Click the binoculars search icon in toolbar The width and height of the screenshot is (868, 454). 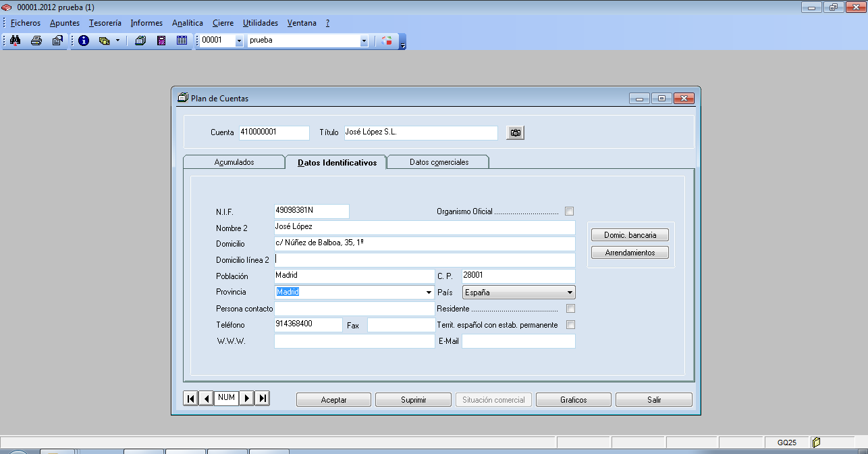point(16,41)
